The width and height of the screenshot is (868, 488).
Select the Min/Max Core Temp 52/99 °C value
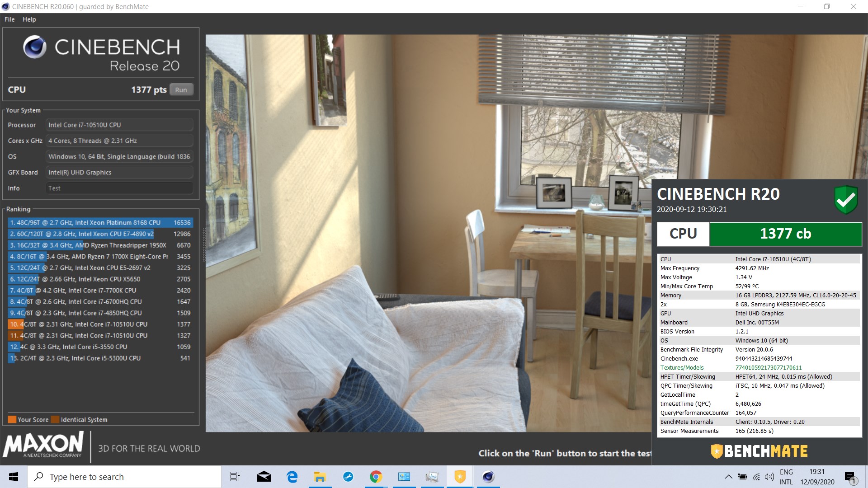click(x=747, y=286)
